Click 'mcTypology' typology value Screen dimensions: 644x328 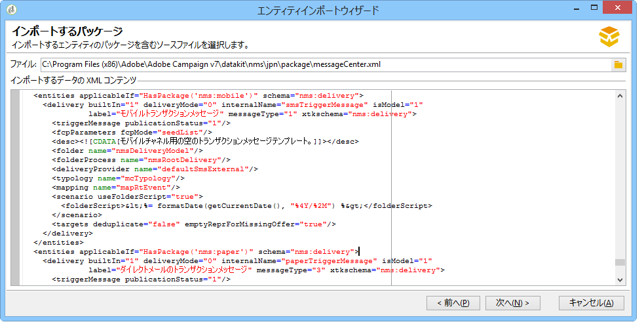148,178
